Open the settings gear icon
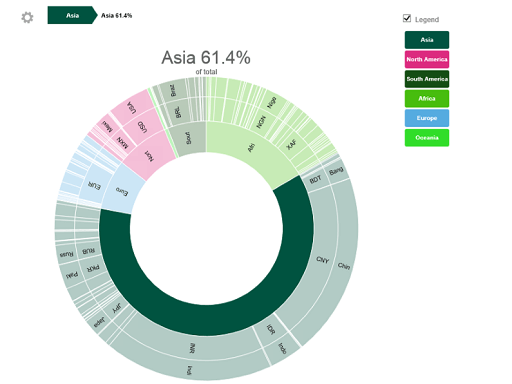The height and width of the screenshot is (384, 512). click(27, 17)
